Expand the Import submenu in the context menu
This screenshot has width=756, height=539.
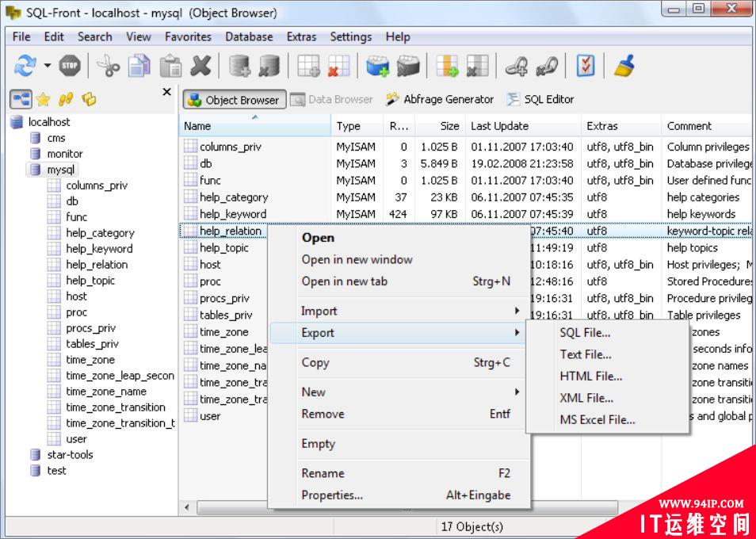(399, 311)
